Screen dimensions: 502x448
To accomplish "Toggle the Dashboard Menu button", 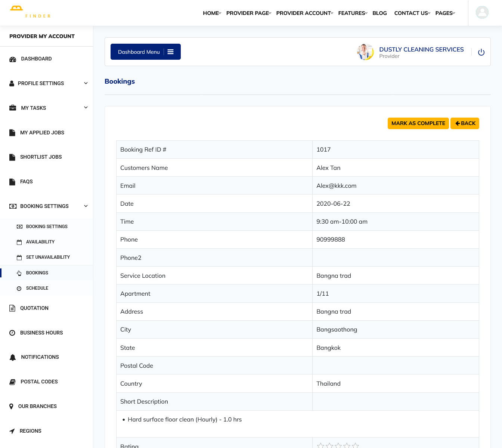I will click(145, 52).
